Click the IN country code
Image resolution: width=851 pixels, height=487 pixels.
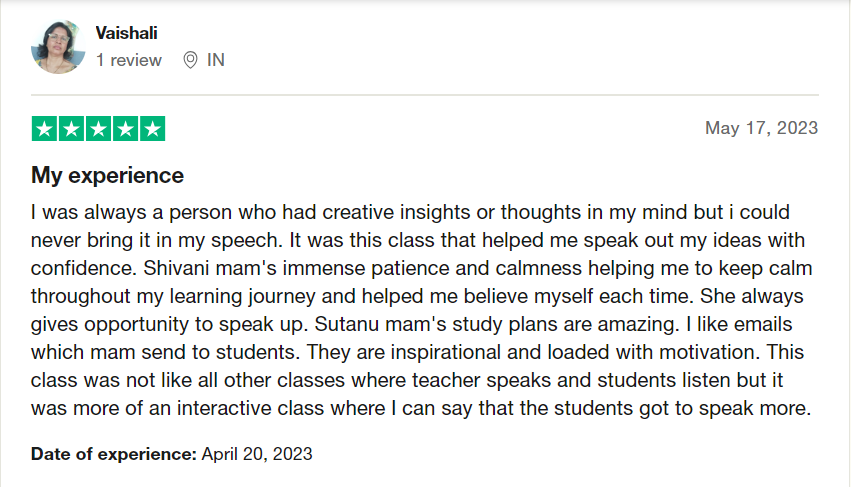pyautogui.click(x=216, y=60)
